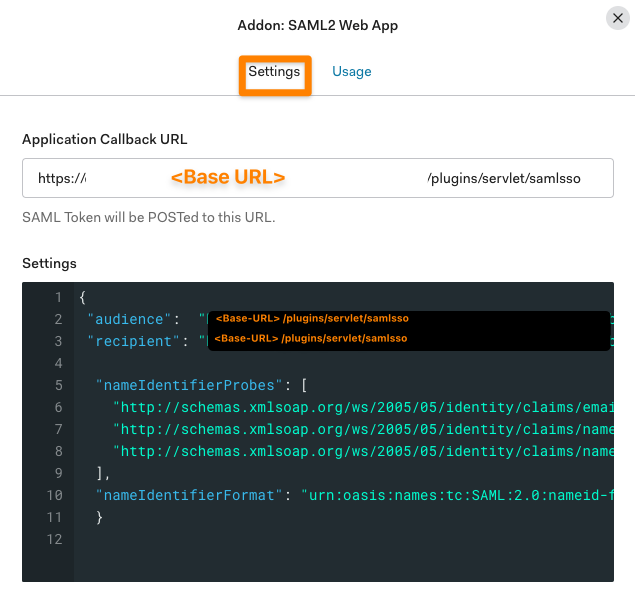Select the Settings tab
Image resolution: width=635 pixels, height=596 pixels.
274,72
